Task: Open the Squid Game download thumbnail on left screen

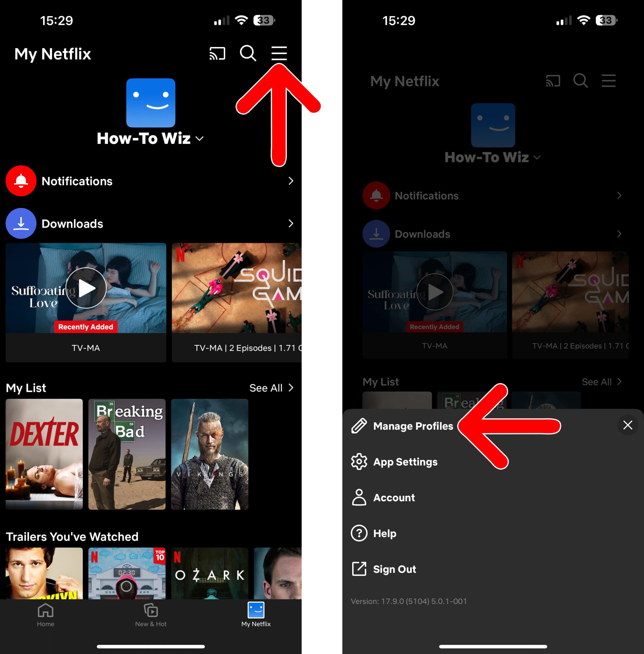Action: [237, 288]
